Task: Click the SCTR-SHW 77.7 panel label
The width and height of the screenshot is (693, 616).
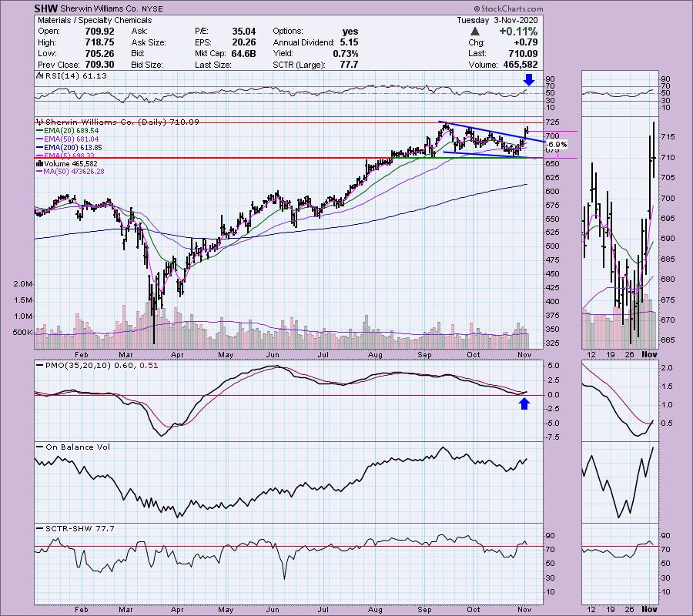Action: click(x=80, y=528)
